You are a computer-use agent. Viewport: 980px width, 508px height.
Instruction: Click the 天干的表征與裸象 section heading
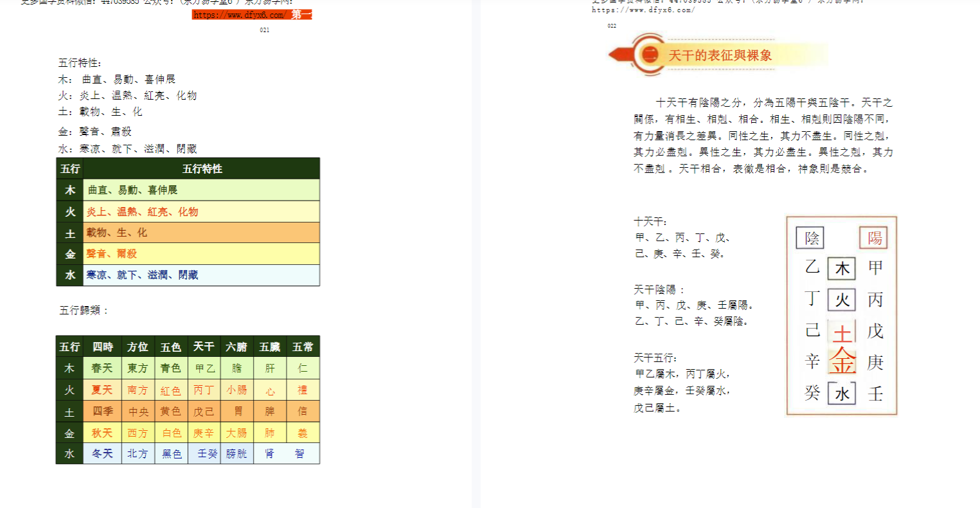720,56
